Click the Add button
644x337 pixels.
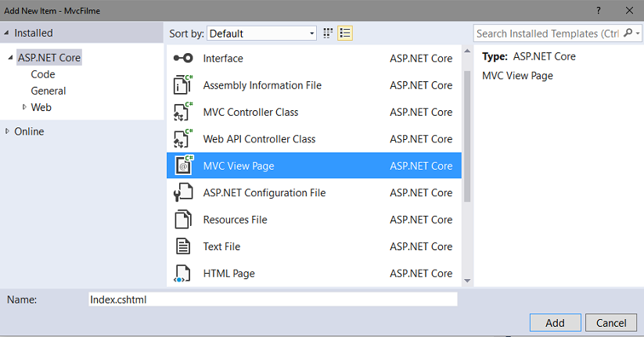(x=556, y=323)
